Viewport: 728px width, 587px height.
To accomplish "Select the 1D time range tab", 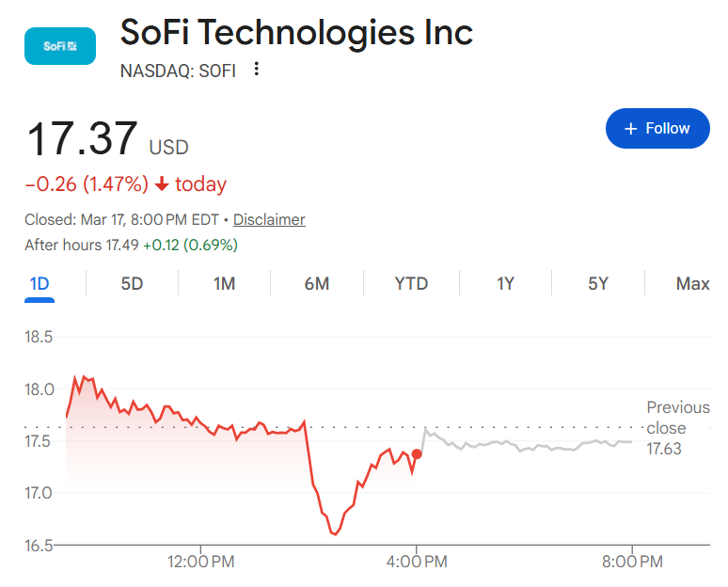I will click(40, 283).
